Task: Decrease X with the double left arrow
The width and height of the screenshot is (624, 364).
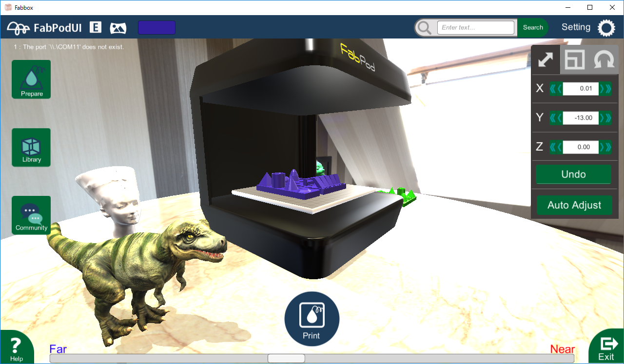Action: [x=553, y=89]
